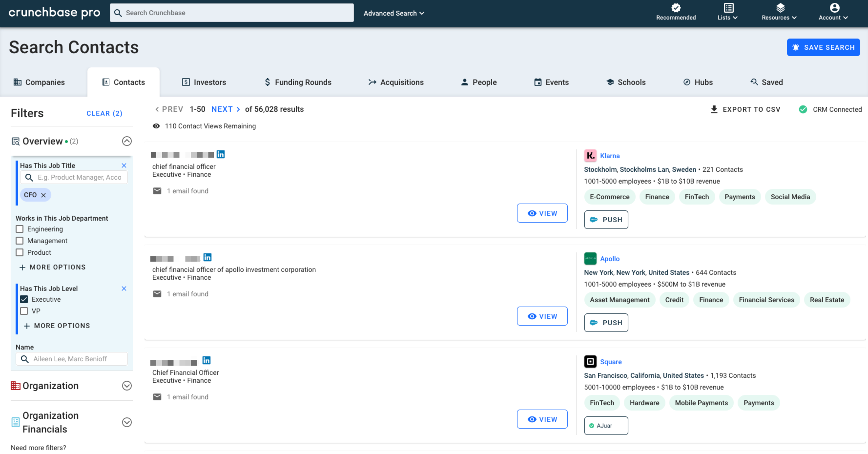Open the Resources menu
The height and width of the screenshot is (454, 868).
click(779, 12)
